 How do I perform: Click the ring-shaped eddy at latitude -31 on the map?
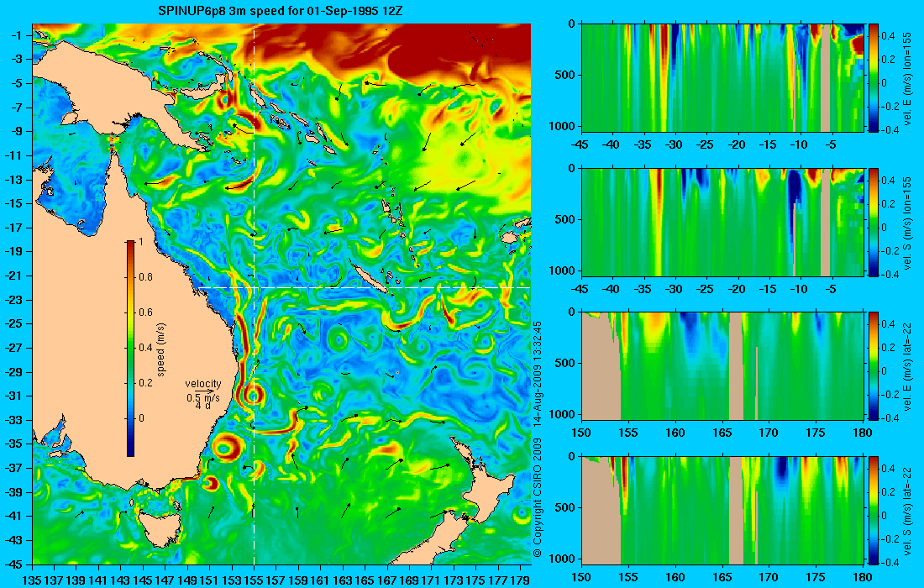254,396
